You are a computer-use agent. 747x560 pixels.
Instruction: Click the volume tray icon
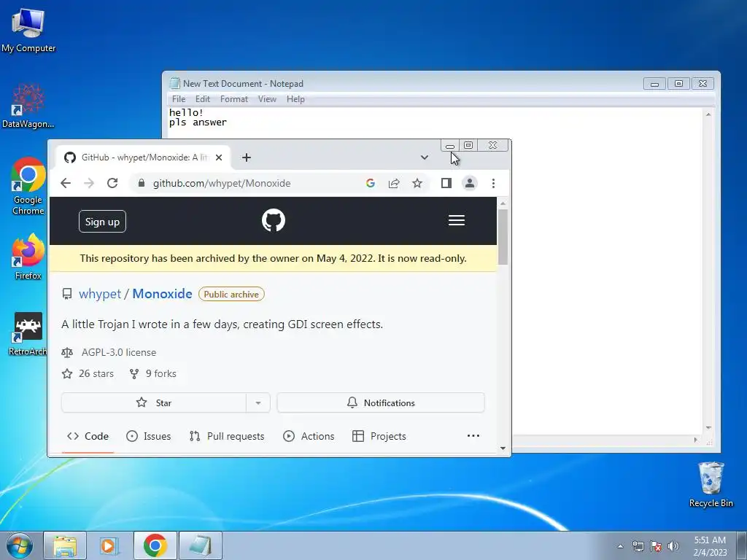click(x=673, y=546)
